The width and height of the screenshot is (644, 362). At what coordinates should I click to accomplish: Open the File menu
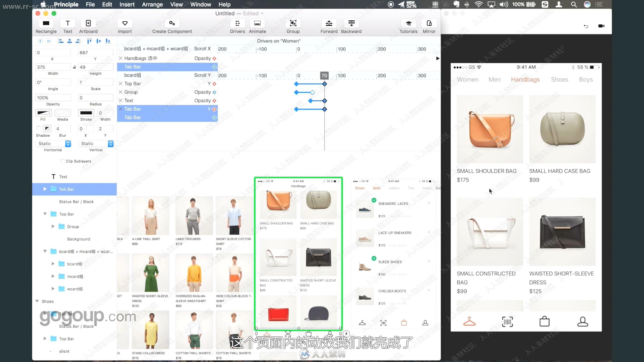coord(90,4)
